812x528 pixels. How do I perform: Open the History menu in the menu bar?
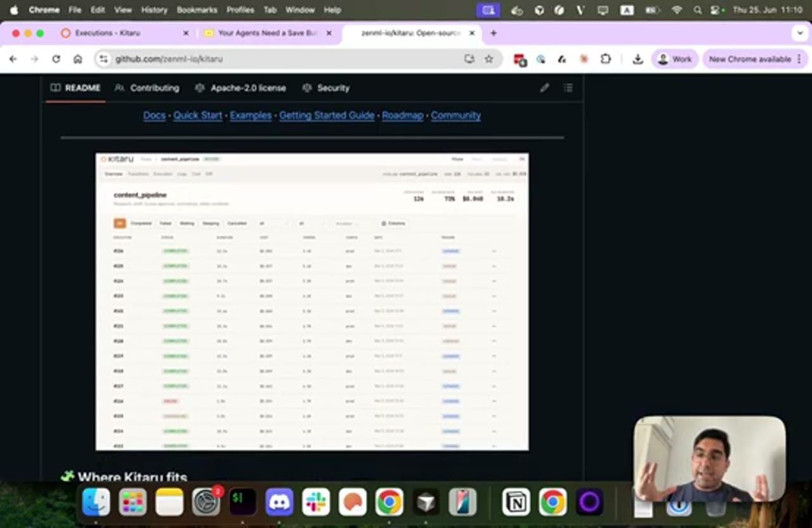(154, 10)
